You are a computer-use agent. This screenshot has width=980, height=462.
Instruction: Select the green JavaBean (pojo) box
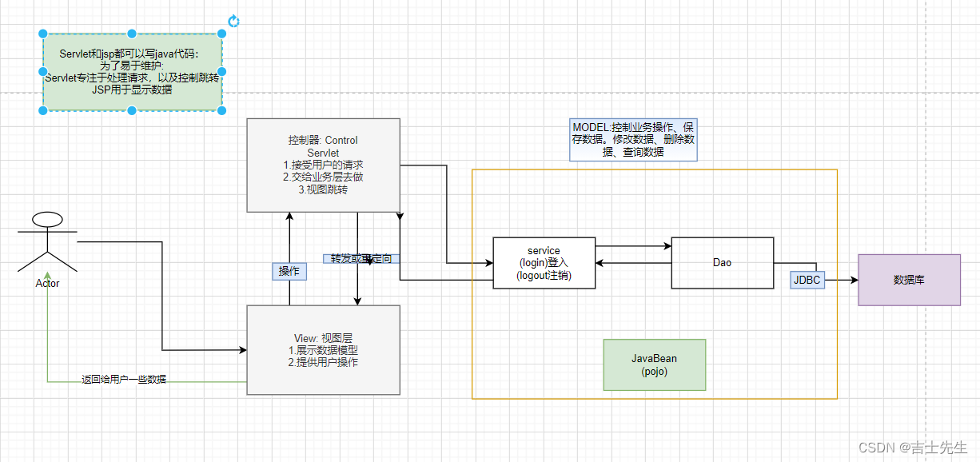pos(655,364)
